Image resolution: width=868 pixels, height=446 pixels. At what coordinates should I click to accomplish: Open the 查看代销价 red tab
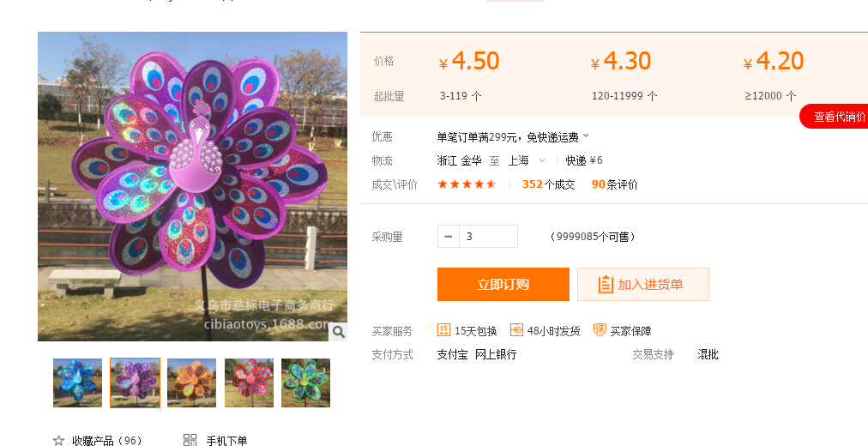(835, 116)
